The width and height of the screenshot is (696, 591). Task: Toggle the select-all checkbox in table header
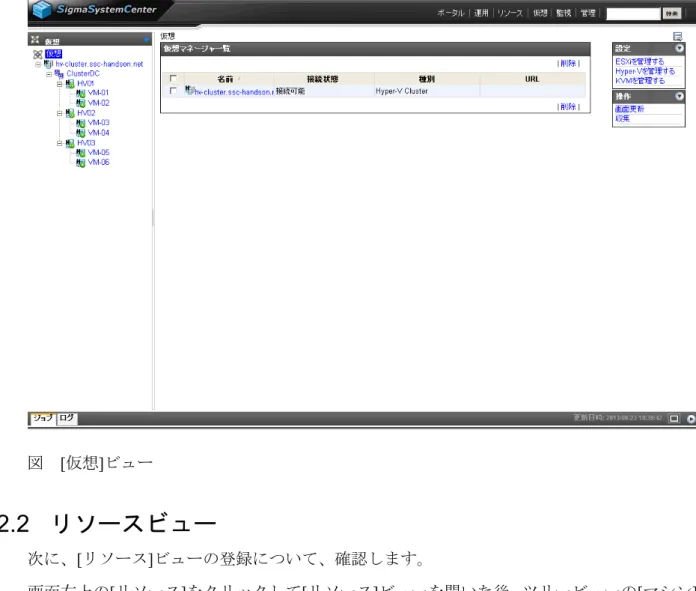173,79
